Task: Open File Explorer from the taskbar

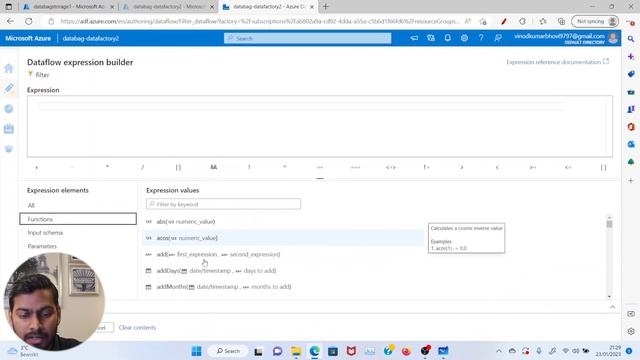Action: point(296,351)
